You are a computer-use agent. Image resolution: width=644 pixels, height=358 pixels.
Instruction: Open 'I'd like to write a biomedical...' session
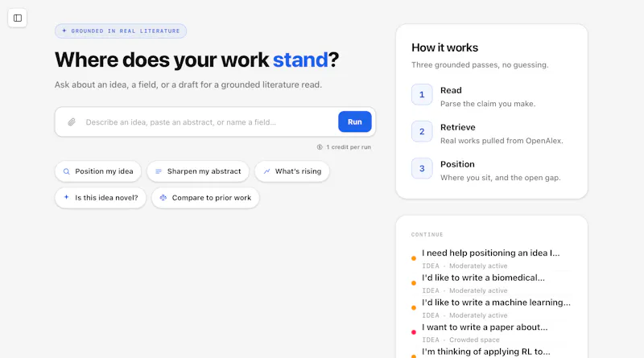pyautogui.click(x=491, y=283)
